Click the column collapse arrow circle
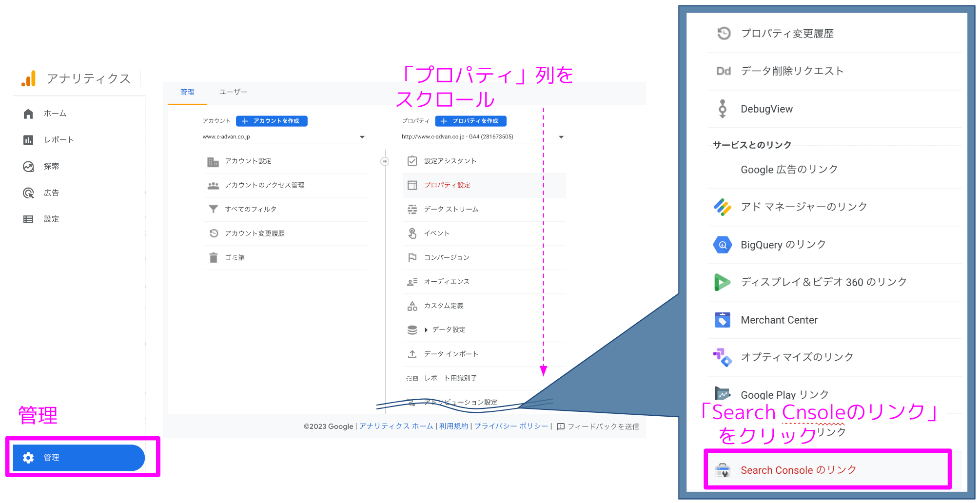This screenshot has height=503, width=980. tap(385, 161)
